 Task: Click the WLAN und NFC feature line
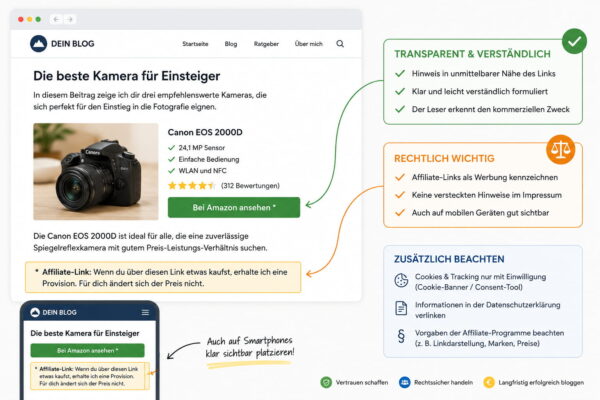coord(197,171)
